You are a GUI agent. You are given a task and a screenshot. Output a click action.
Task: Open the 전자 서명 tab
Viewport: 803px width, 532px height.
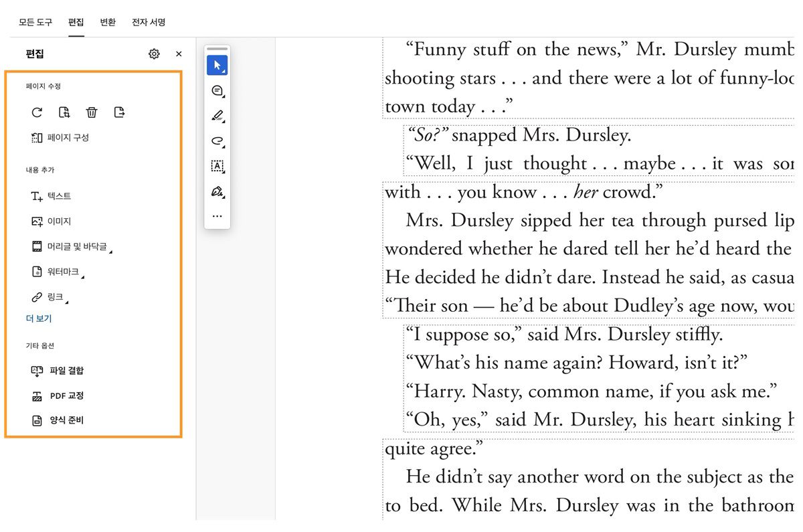[x=149, y=22]
